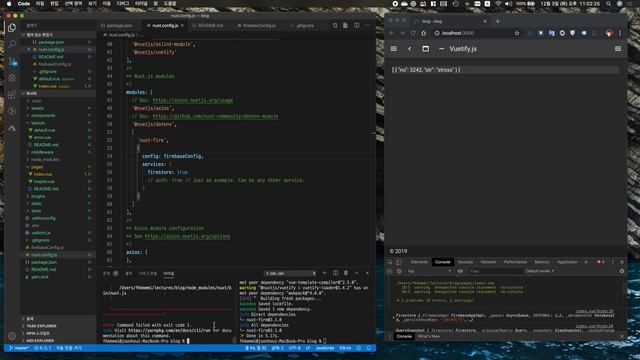The height and width of the screenshot is (360, 640).
Task: Open the Manage gear at activity bar bottom
Action: [12, 336]
